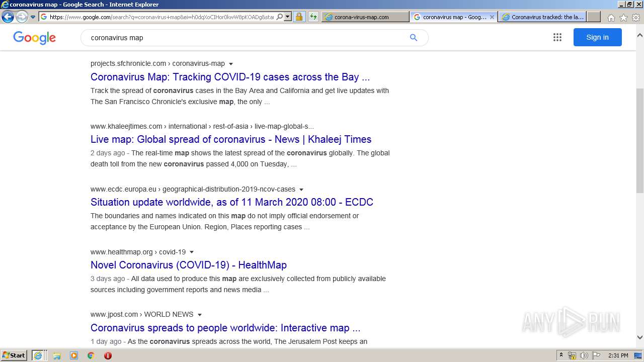Open the network status tray icon
This screenshot has width=644, height=362.
pos(572,355)
